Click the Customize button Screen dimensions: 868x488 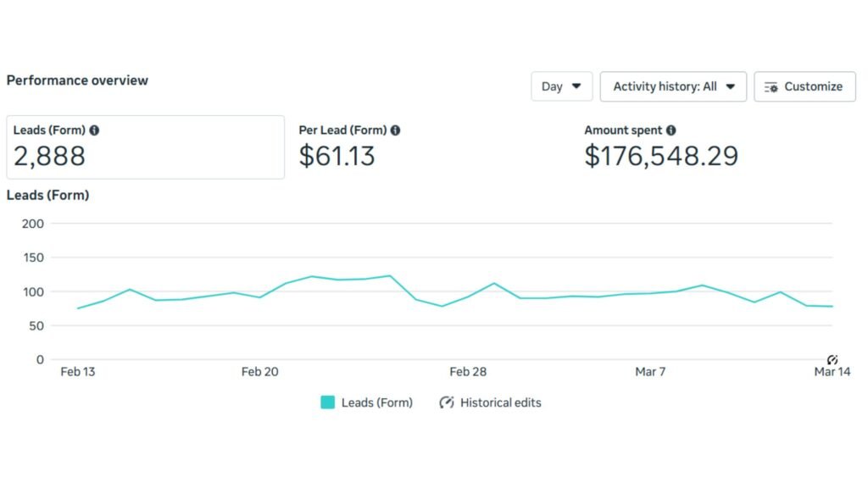click(x=804, y=86)
